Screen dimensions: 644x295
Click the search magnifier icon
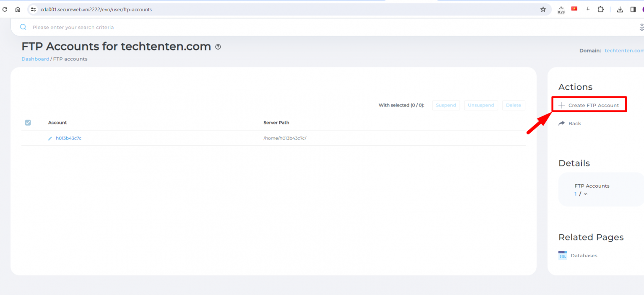point(23,27)
